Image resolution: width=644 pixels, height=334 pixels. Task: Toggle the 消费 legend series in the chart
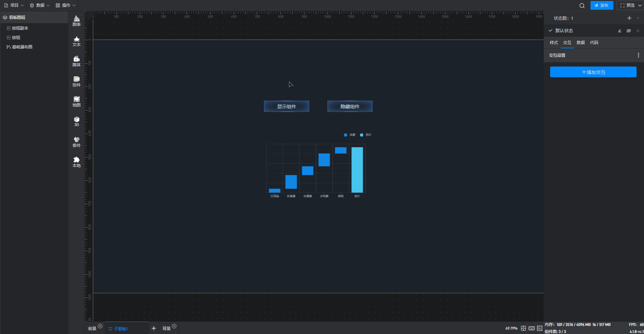coord(350,135)
